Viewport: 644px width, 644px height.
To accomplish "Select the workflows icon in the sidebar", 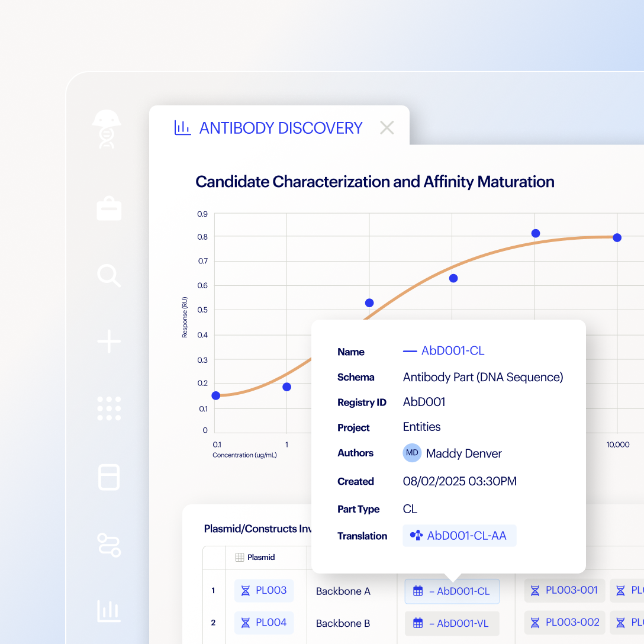I will pyautogui.click(x=108, y=545).
